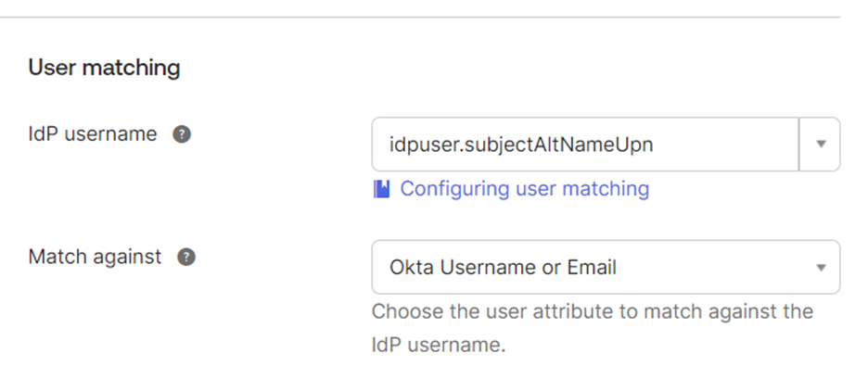Expand the IdP username dropdown arrow

tap(821, 145)
